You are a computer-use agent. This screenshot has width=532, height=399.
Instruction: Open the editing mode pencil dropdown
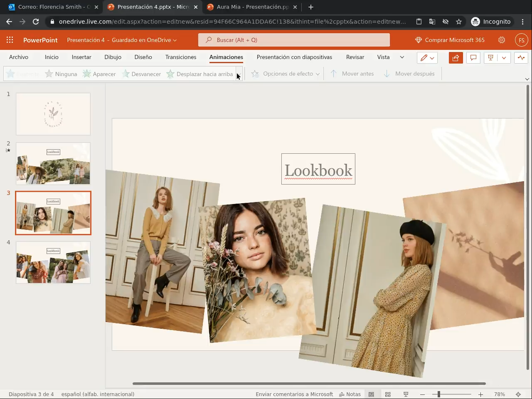(x=427, y=58)
